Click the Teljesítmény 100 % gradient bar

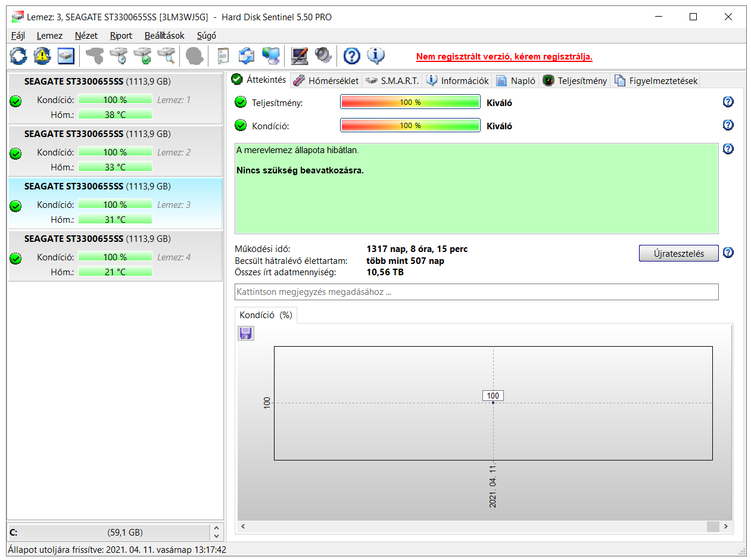pyautogui.click(x=410, y=102)
